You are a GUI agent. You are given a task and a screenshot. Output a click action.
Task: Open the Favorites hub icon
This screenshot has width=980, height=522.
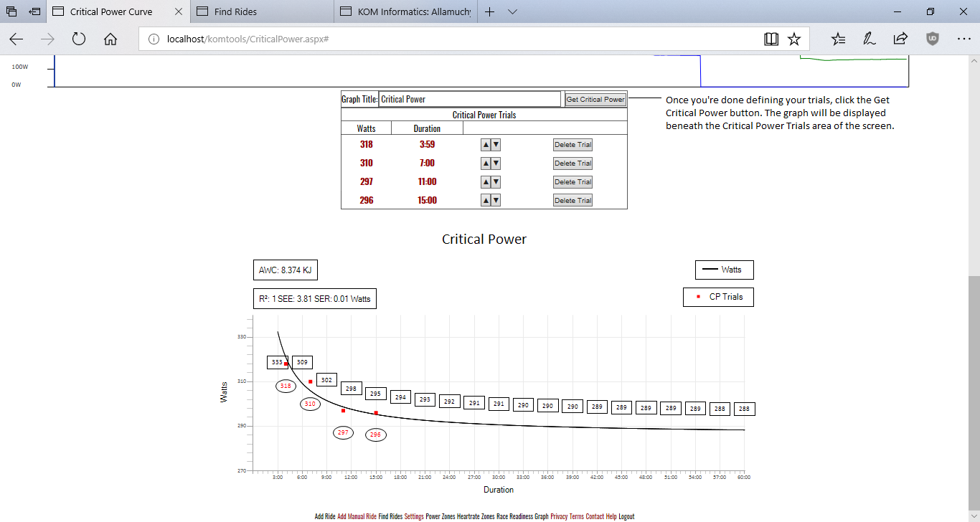point(838,39)
